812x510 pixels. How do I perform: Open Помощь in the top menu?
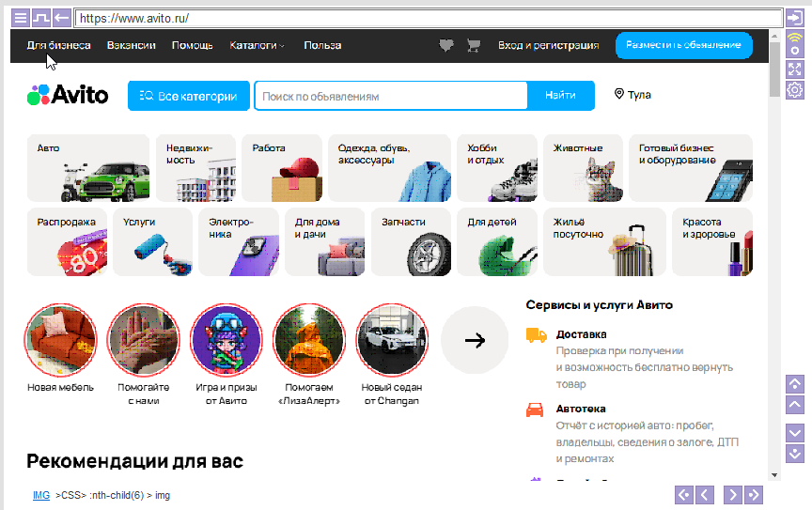[192, 46]
